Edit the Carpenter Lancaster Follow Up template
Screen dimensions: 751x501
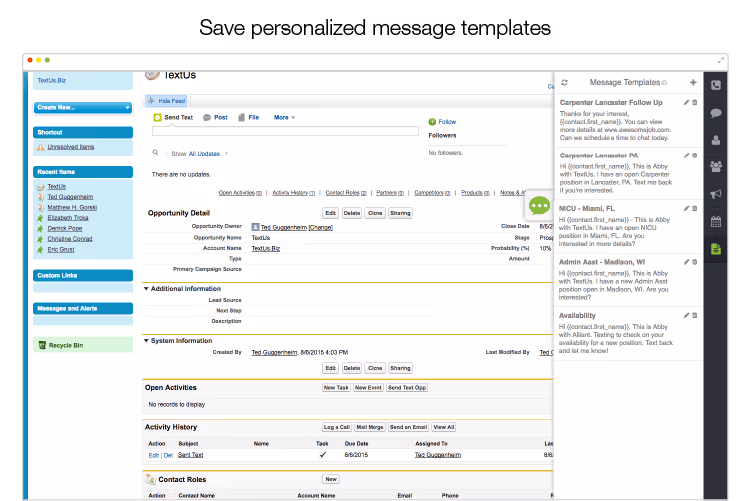click(686, 102)
